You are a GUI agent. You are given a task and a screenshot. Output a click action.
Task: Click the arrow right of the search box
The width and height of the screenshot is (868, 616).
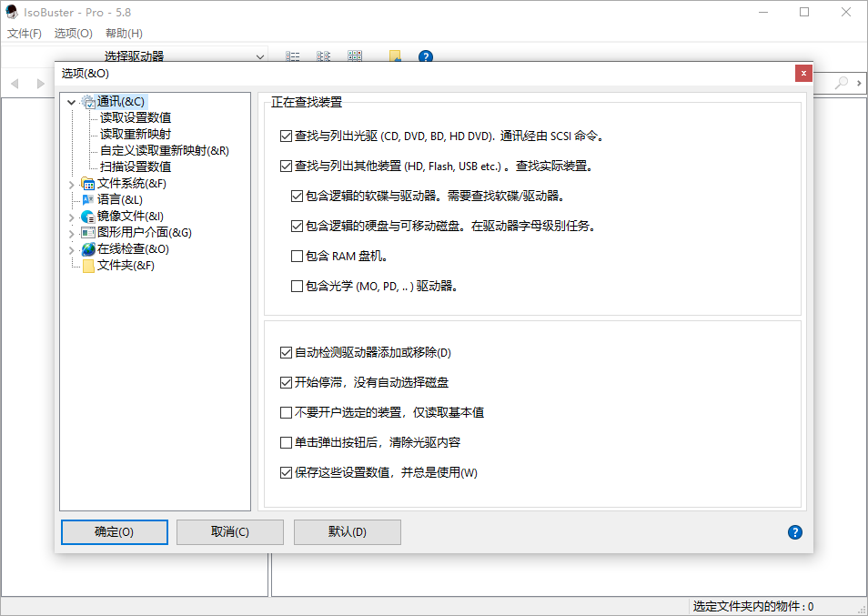pyautogui.click(x=859, y=84)
